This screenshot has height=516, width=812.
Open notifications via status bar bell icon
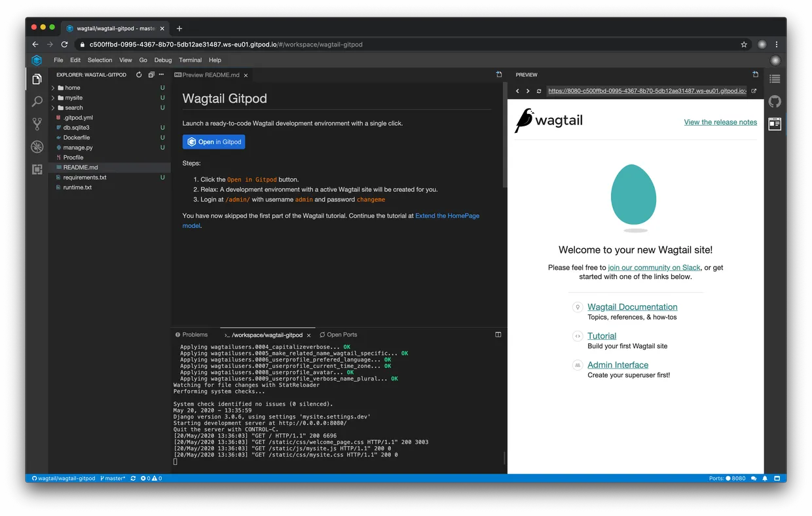pyautogui.click(x=765, y=478)
